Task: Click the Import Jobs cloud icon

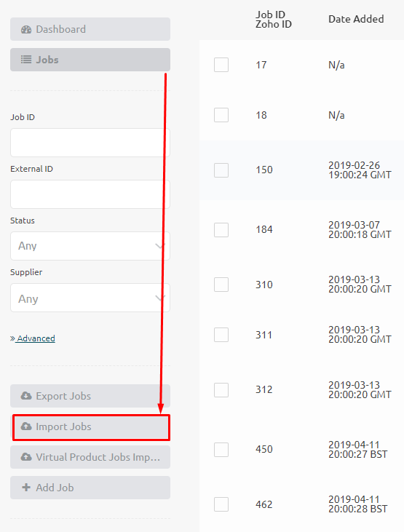Action: point(26,426)
